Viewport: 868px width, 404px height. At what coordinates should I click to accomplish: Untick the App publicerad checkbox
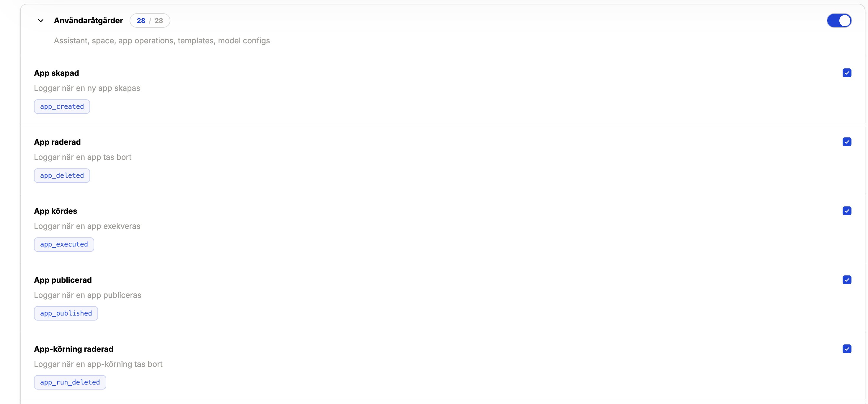tap(846, 280)
